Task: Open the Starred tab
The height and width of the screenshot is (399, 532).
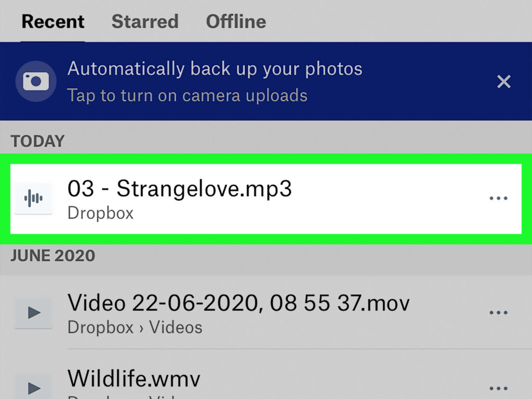Action: coord(145,21)
